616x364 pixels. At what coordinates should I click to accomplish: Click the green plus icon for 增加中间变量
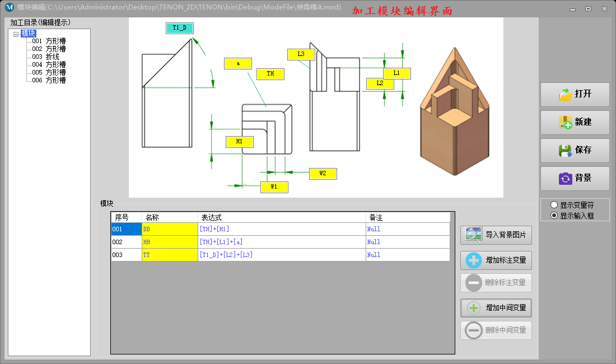[x=474, y=308]
